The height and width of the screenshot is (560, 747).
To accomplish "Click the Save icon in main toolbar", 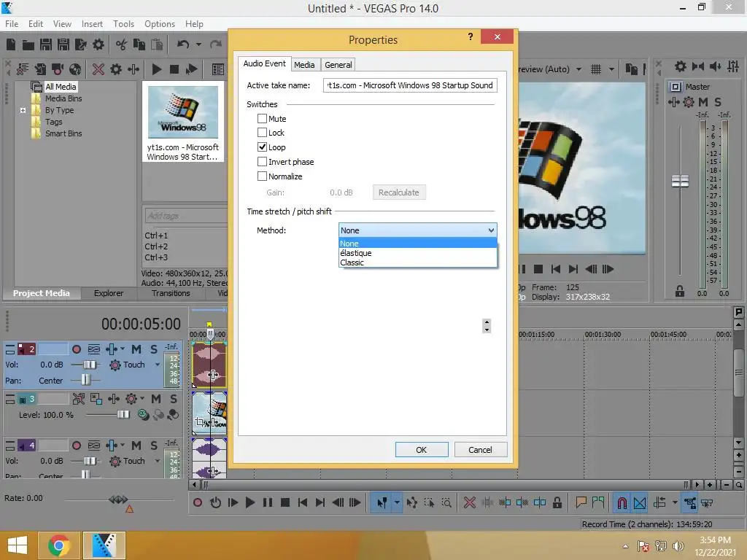I will click(x=46, y=44).
